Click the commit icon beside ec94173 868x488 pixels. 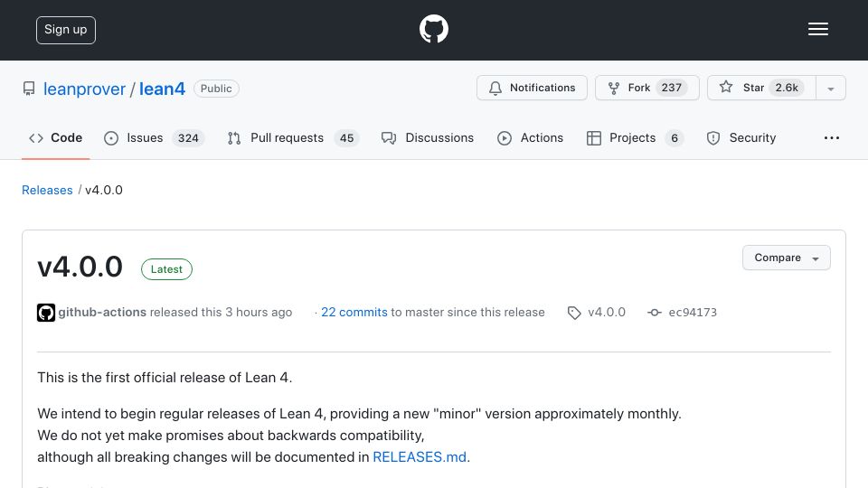655,313
